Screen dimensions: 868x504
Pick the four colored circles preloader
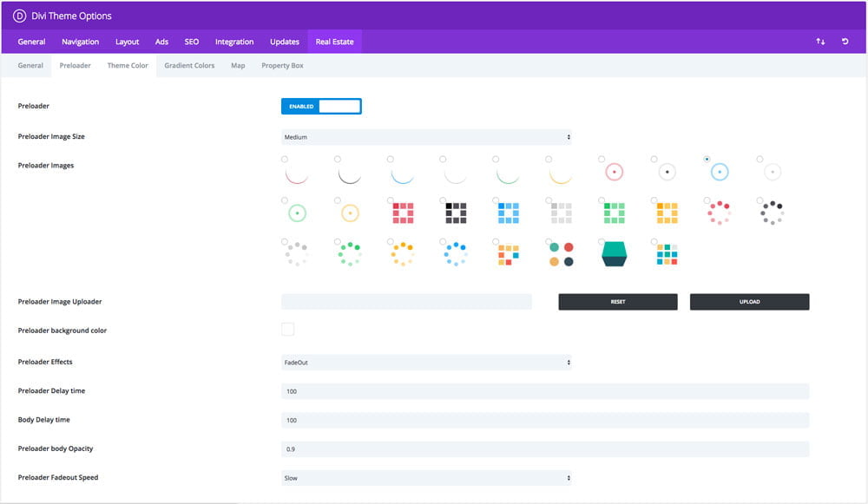pos(562,254)
